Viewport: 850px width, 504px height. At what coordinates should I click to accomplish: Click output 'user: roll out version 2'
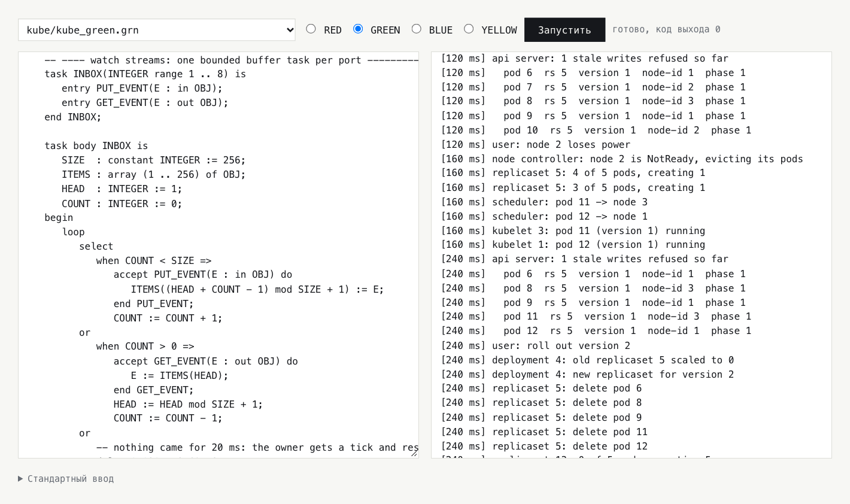tap(535, 346)
